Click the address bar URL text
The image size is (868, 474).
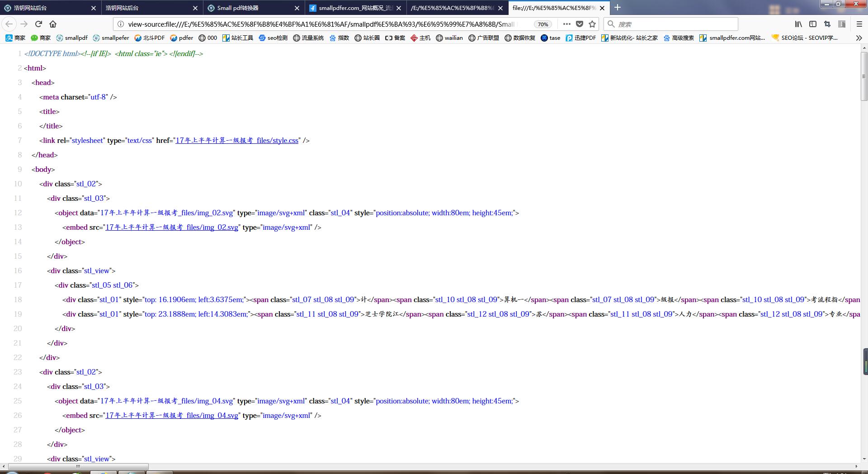click(x=321, y=24)
